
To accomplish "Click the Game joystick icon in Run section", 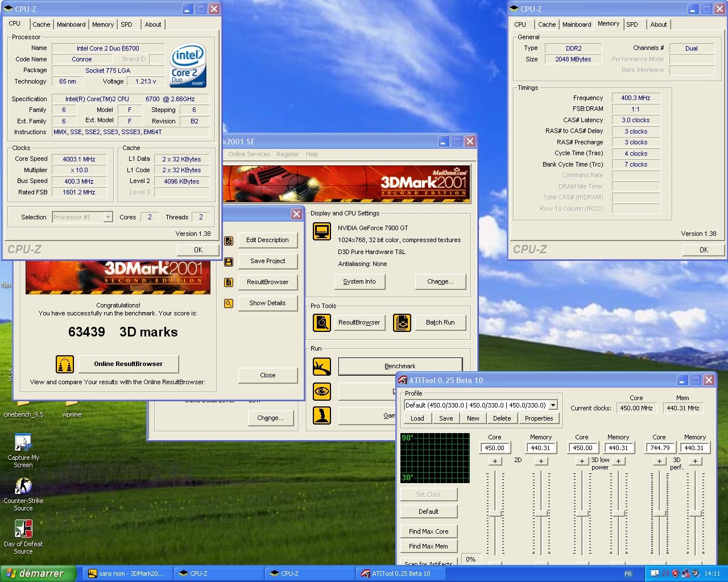I will click(322, 415).
